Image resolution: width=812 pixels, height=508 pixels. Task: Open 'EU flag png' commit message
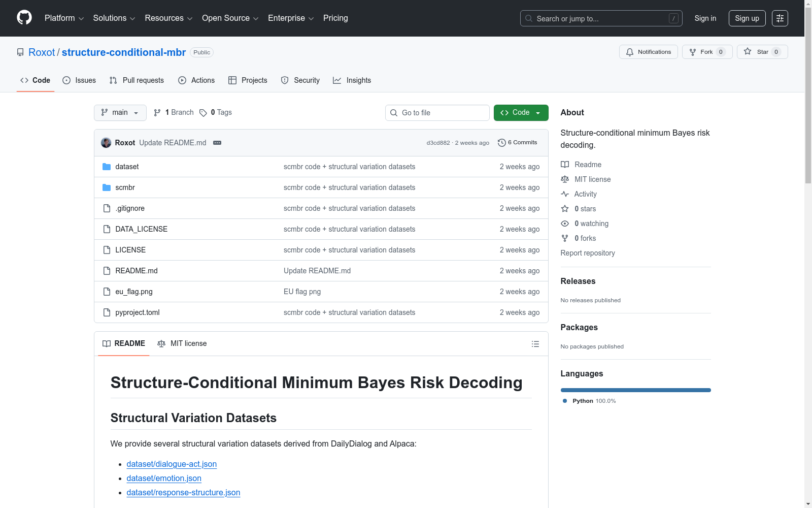302,292
